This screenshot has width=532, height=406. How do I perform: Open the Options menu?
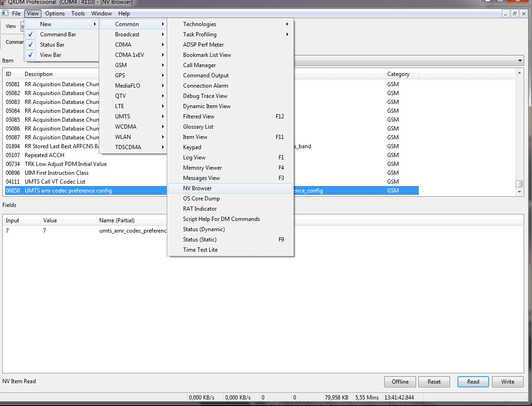tap(55, 13)
